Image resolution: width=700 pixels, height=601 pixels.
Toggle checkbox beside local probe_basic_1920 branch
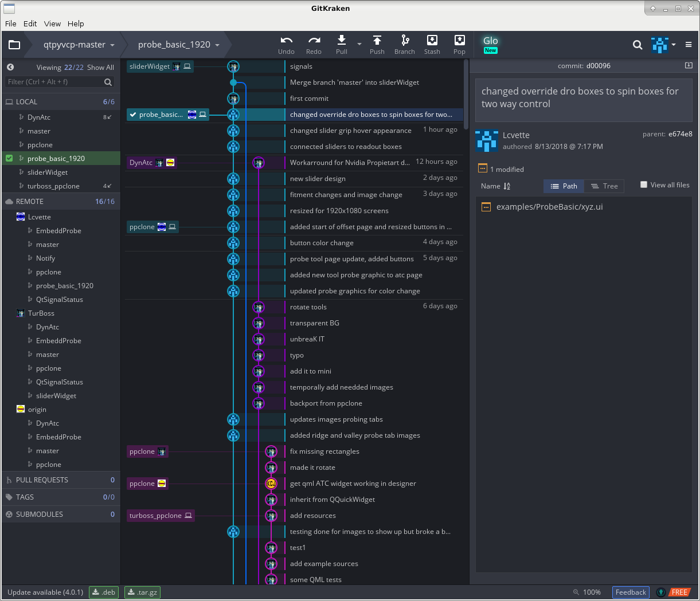click(x=9, y=158)
